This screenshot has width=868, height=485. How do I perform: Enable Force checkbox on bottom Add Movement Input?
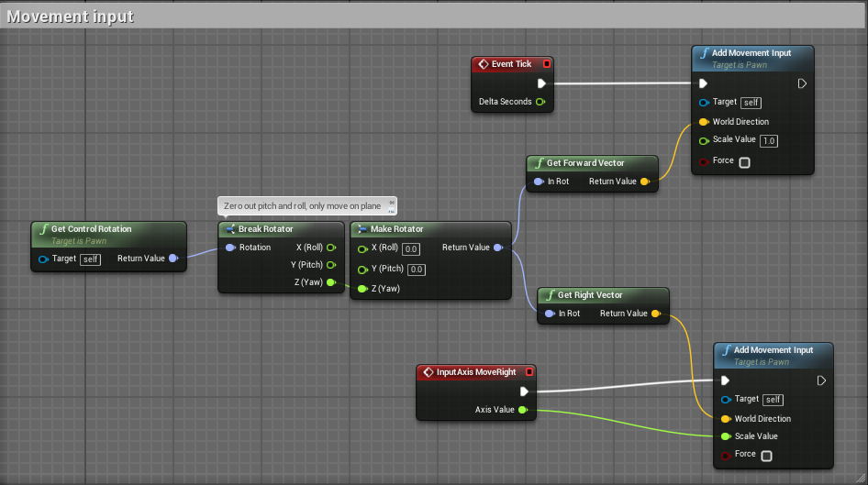766,456
